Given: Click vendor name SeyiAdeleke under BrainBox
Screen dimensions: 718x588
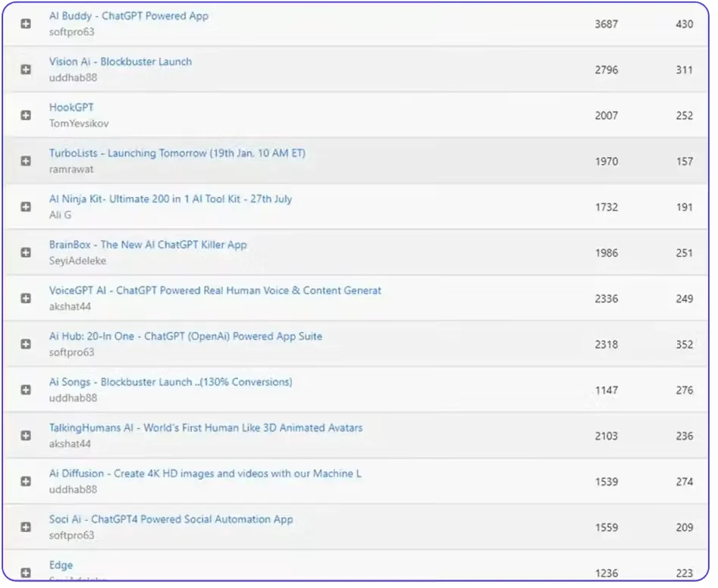Looking at the screenshot, I should [77, 261].
